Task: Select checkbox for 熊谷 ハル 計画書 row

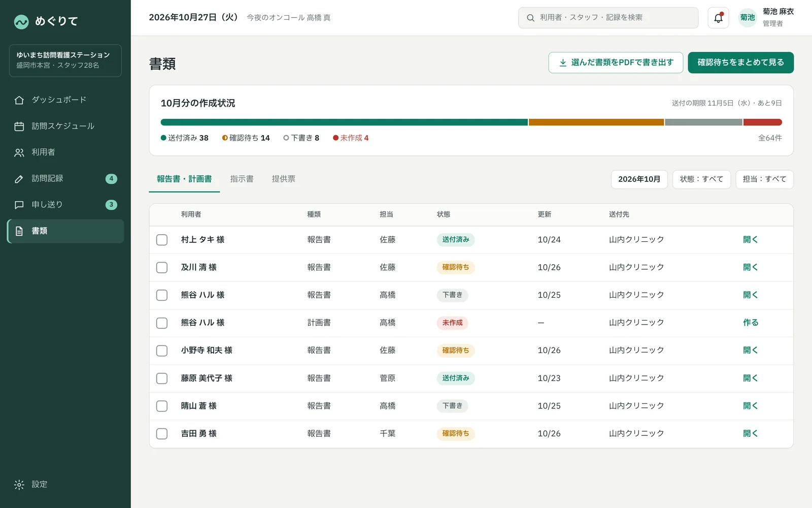Action: [162, 323]
